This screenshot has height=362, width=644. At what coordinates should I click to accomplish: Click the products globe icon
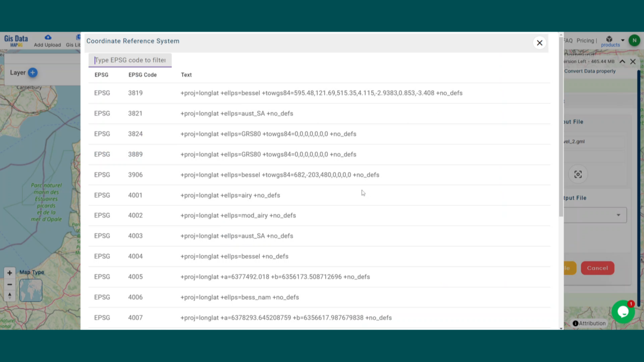point(609,39)
